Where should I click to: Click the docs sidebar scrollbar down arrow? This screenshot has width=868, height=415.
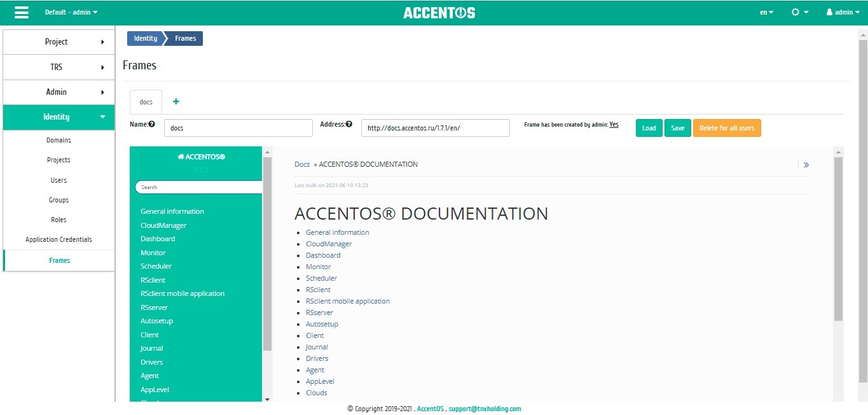tap(267, 399)
